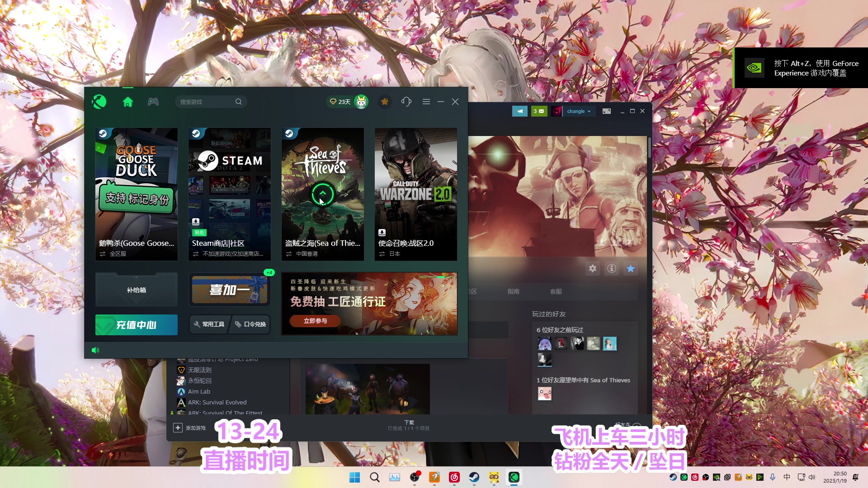Click the Steam logo badge on Goose Goose Duck
868x488 pixels.
point(103,134)
